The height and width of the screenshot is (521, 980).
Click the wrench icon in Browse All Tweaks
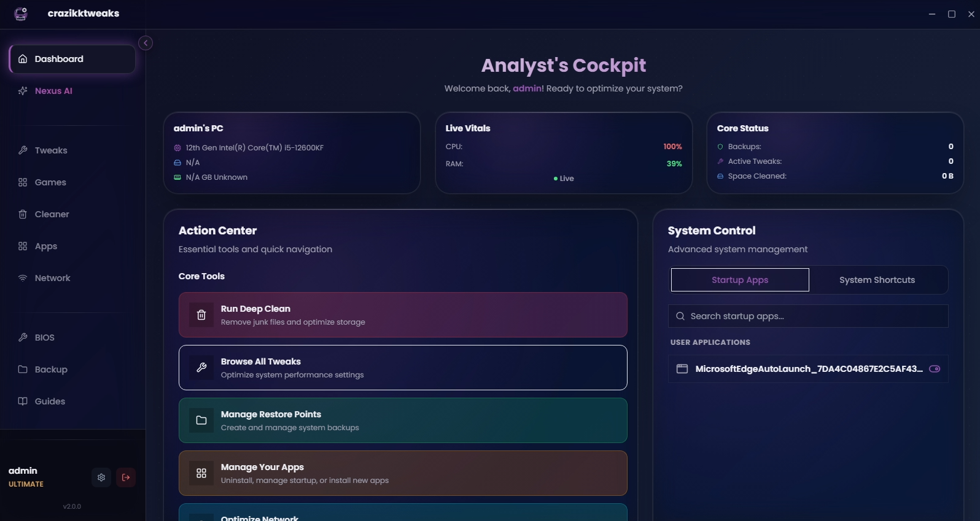click(201, 368)
